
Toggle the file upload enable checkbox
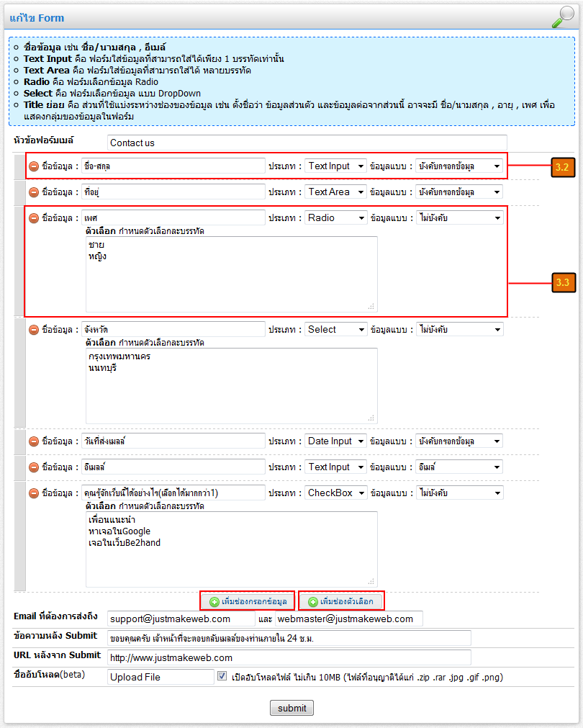click(222, 676)
